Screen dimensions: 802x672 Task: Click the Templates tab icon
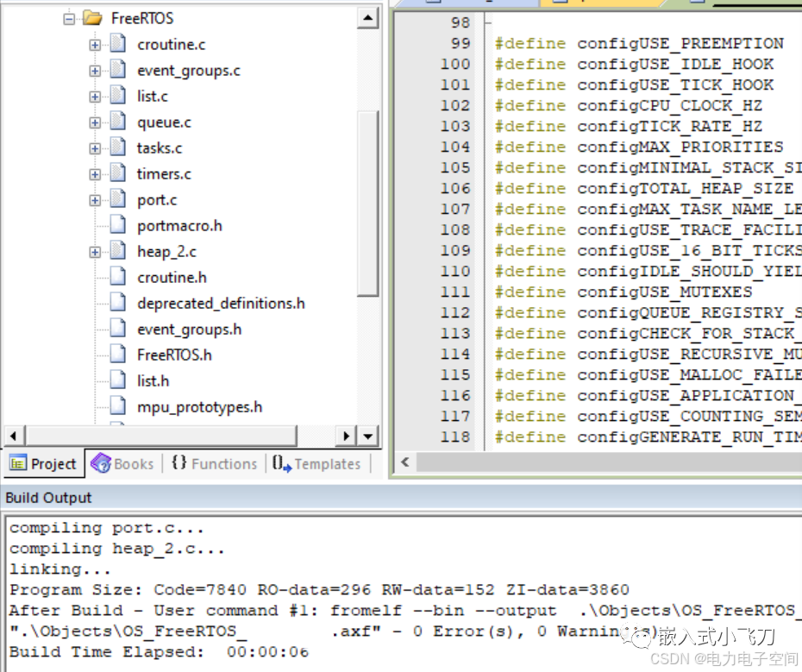tap(279, 463)
